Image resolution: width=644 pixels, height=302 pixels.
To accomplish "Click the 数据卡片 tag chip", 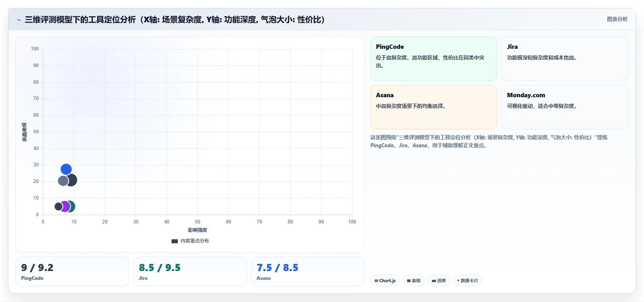I will pyautogui.click(x=468, y=281).
